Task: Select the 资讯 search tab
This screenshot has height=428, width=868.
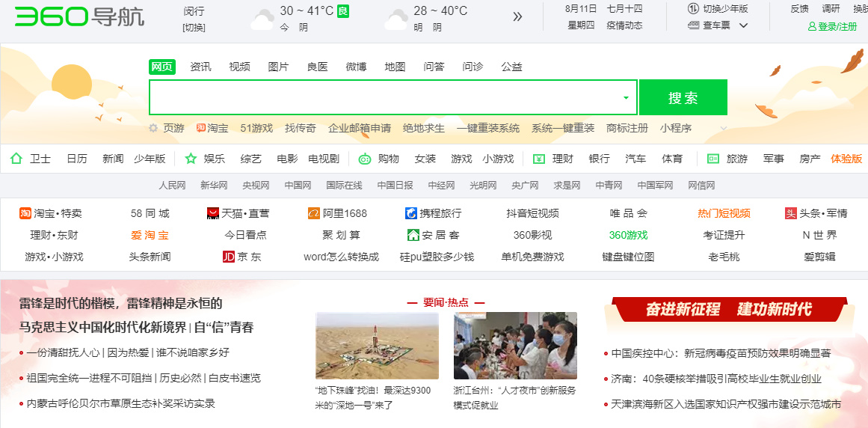Action: click(200, 67)
